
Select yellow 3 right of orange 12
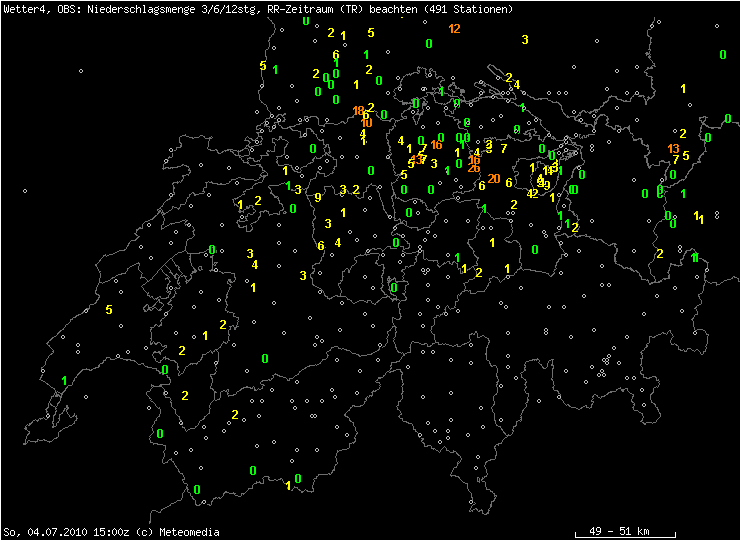pos(525,40)
